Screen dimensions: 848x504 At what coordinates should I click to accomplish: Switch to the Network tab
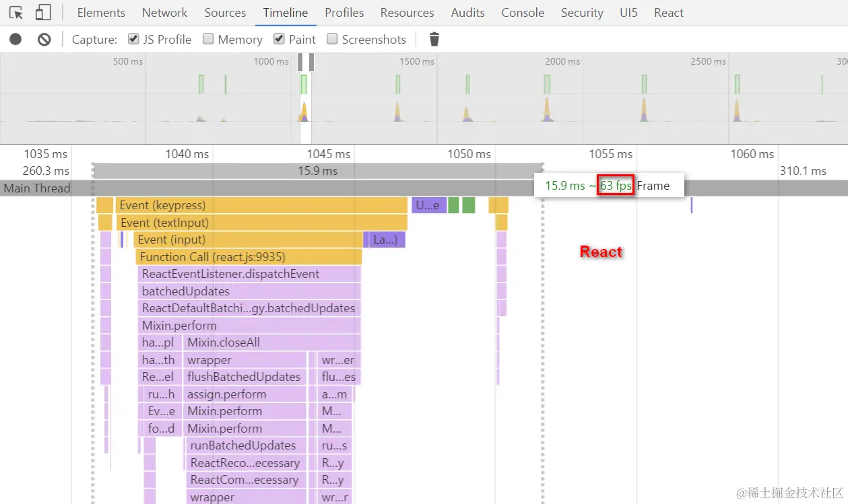tap(164, 13)
